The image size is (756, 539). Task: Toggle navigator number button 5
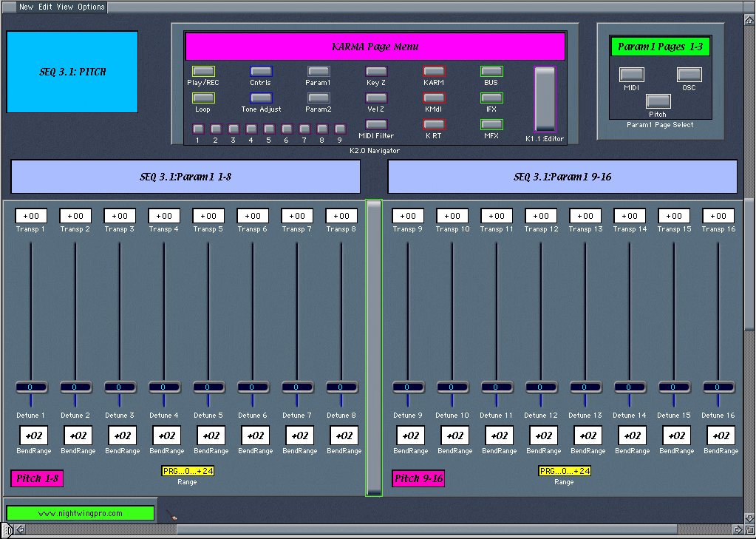click(x=268, y=129)
